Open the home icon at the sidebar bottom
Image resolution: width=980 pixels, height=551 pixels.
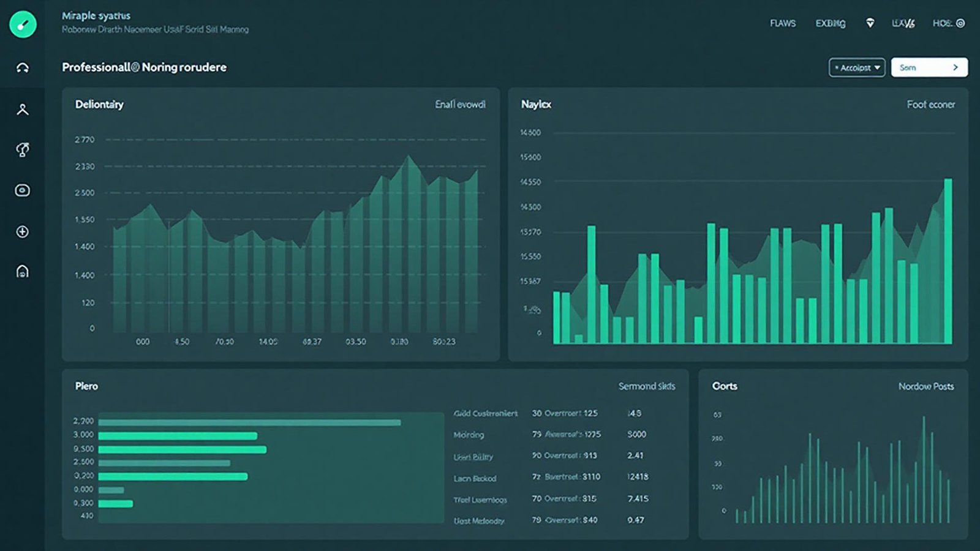[x=23, y=271]
